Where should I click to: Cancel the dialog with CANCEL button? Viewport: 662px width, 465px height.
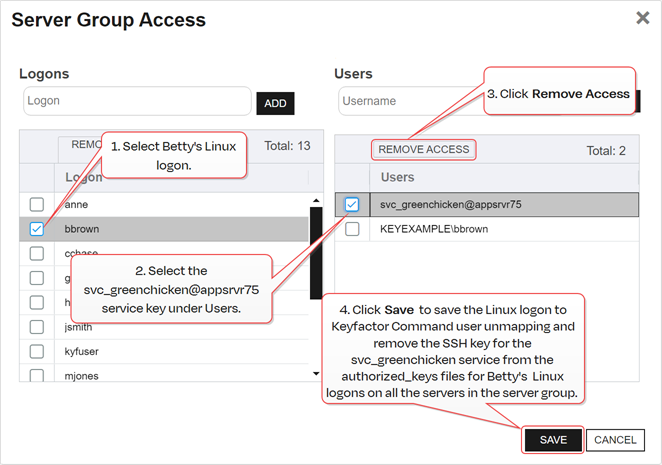[x=615, y=440]
